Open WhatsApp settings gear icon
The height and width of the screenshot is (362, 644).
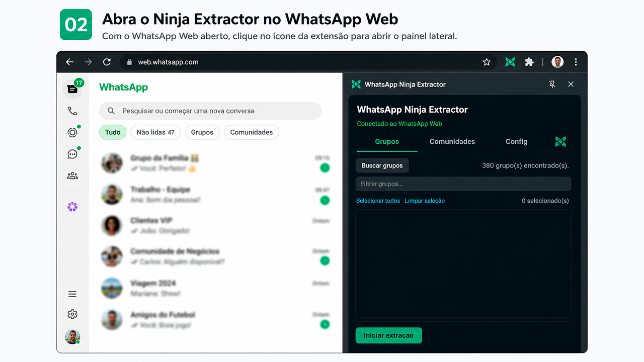72,314
